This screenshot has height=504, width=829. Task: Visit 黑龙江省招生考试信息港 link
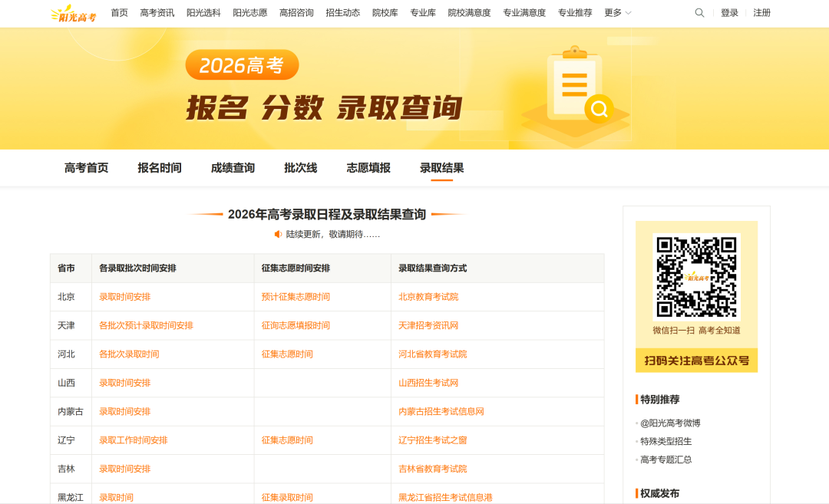[446, 497]
